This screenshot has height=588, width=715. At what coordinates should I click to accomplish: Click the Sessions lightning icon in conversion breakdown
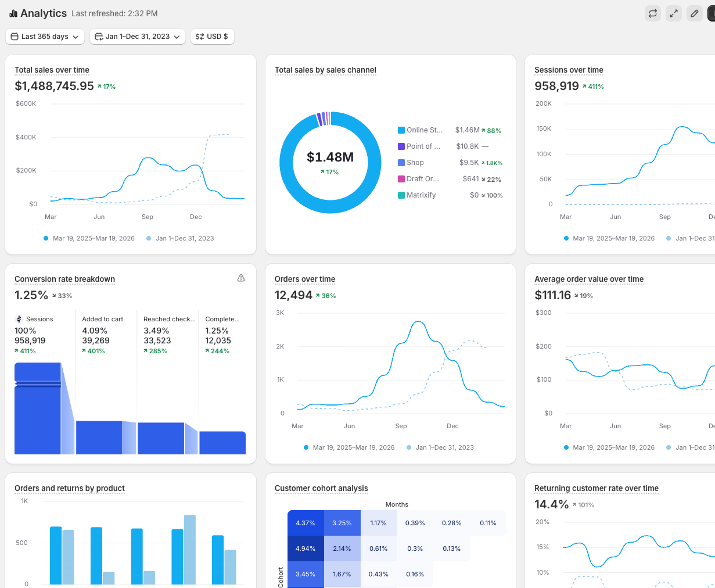(x=19, y=319)
